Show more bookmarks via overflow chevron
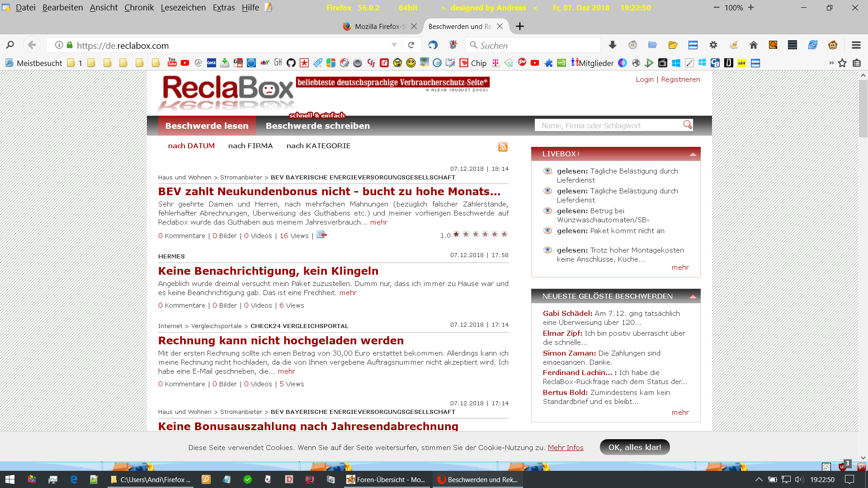This screenshot has width=868, height=488. 831,63
